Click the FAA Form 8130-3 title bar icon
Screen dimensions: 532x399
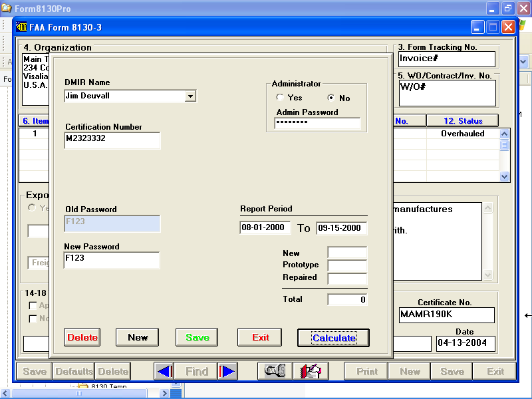[x=21, y=27]
